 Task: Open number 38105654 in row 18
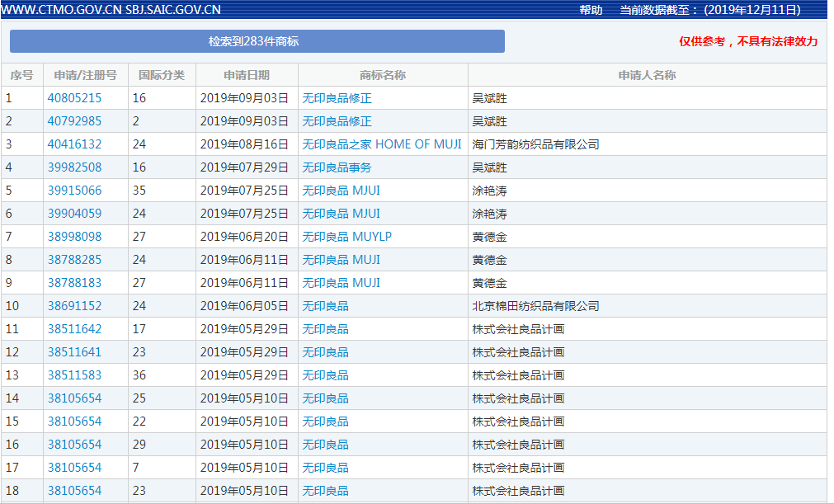point(74,492)
